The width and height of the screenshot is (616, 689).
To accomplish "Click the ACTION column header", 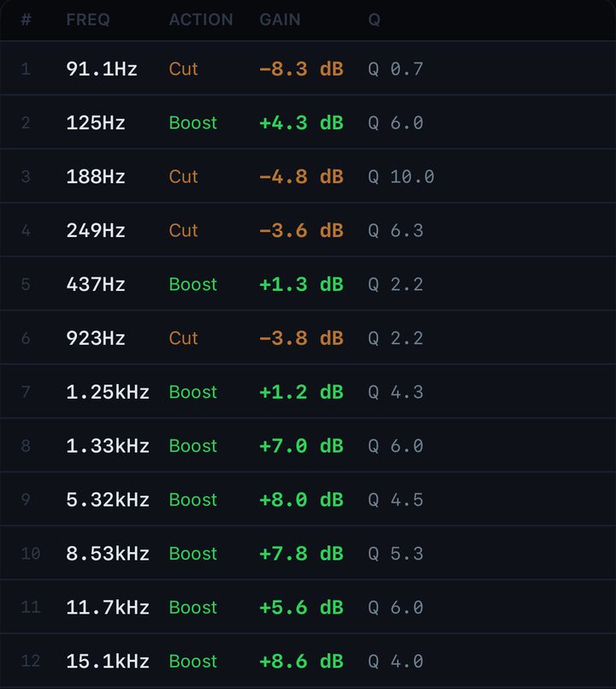I will (x=201, y=20).
